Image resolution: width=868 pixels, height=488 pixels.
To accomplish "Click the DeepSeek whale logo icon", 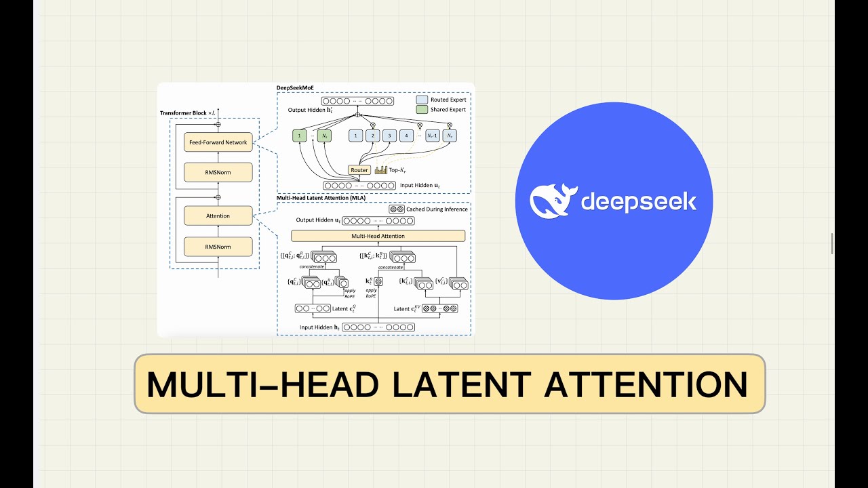I will [x=553, y=201].
